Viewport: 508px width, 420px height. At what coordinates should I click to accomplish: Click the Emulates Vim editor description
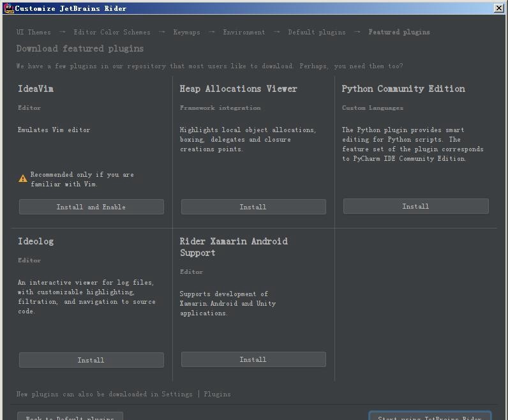[54, 130]
